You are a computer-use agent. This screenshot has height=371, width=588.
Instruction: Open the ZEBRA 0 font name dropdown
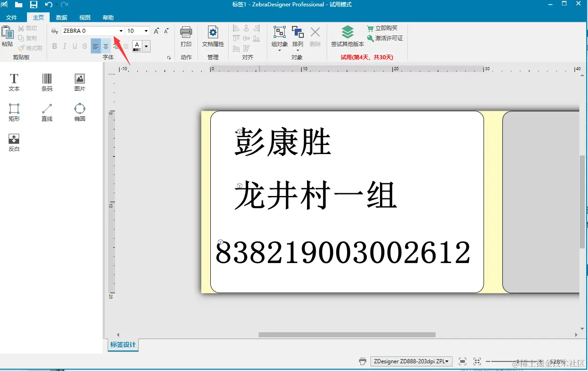coord(121,31)
